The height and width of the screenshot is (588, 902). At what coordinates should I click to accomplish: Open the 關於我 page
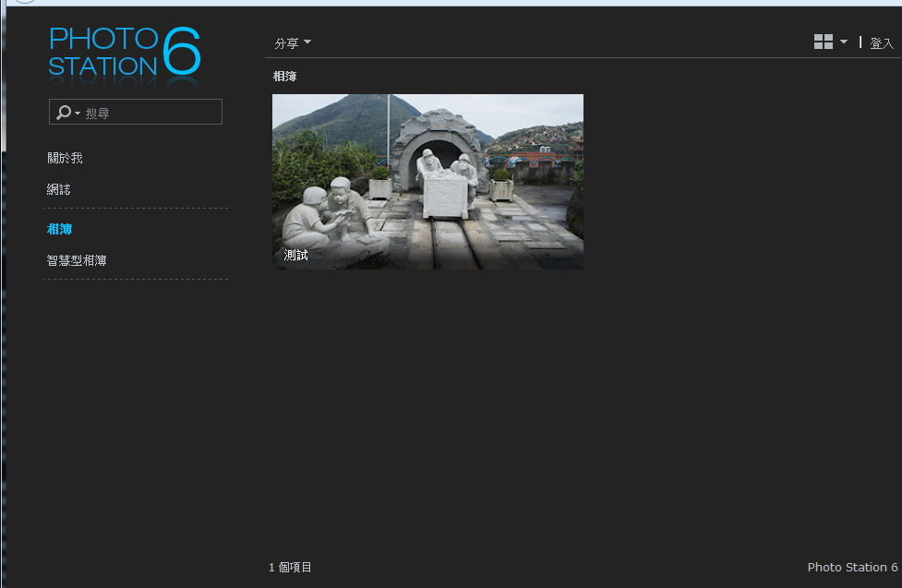(x=65, y=158)
